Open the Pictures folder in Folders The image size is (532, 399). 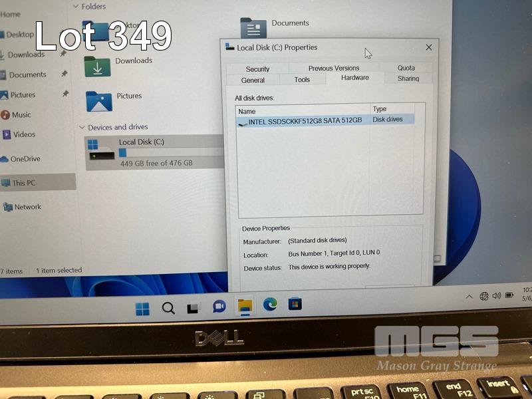(x=99, y=101)
